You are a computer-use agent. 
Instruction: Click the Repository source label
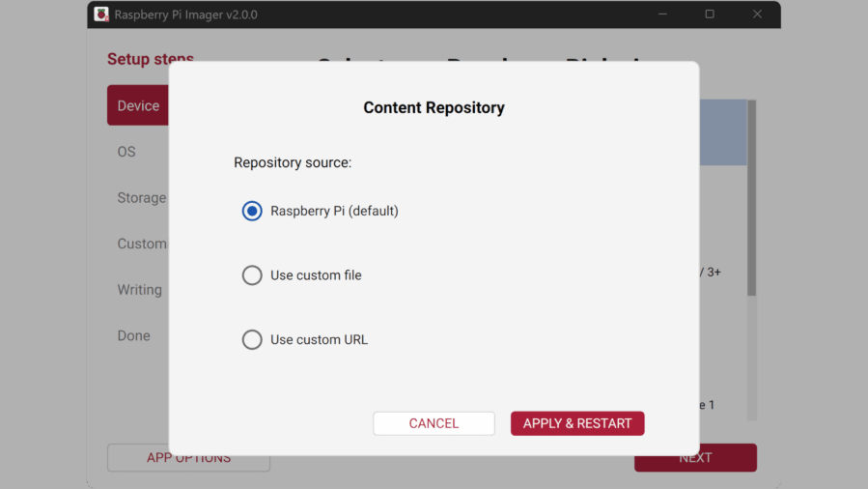pyautogui.click(x=293, y=162)
